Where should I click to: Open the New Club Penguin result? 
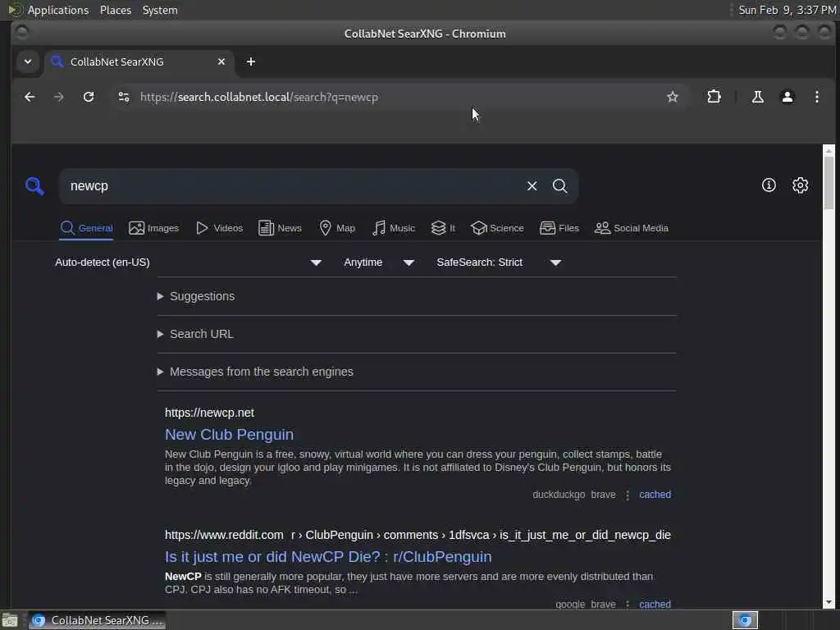pyautogui.click(x=230, y=435)
